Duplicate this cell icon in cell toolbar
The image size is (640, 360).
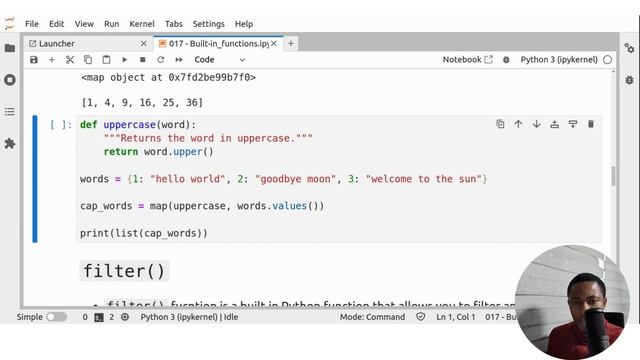(x=500, y=124)
